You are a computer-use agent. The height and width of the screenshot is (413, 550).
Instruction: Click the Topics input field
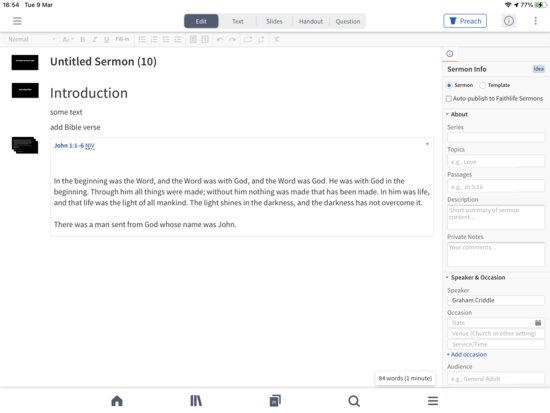coord(496,162)
